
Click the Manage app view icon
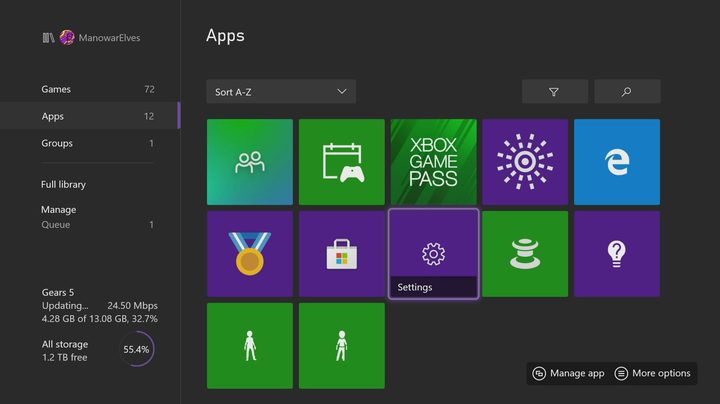[x=539, y=373]
